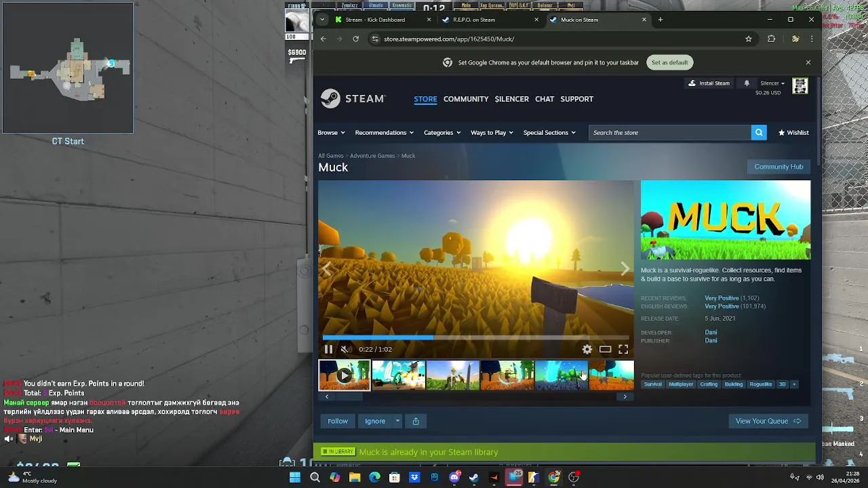This screenshot has height=488, width=868.
Task: Open the SILENCER profile menu
Action: tap(512, 99)
